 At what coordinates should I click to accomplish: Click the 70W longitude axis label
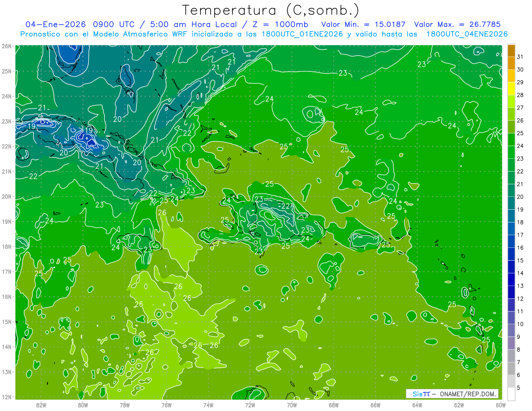pyautogui.click(x=292, y=404)
